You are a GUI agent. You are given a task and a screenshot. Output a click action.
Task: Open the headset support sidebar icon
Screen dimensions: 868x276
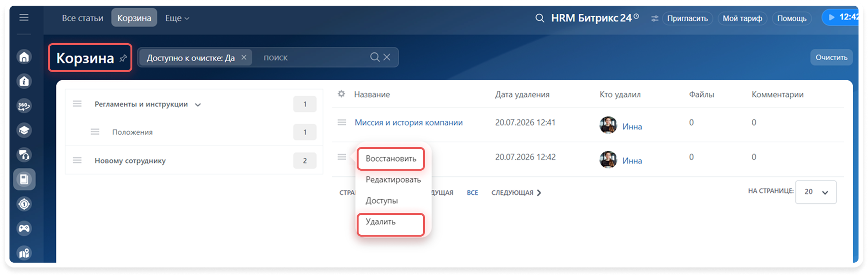[24, 155]
